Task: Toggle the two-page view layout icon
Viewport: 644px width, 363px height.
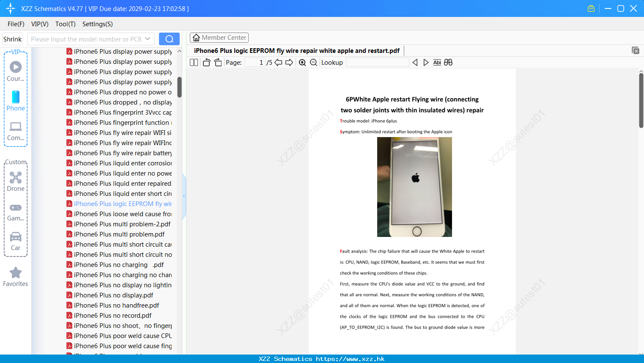Action: tap(194, 62)
